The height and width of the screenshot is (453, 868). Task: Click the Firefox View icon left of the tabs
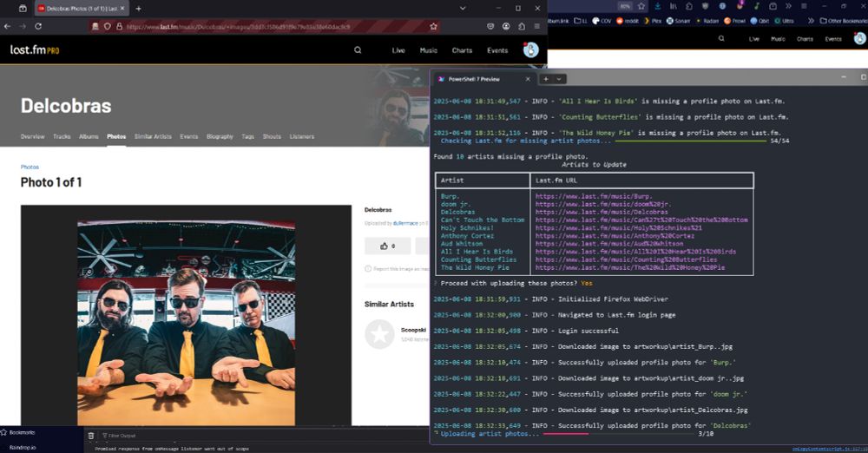point(23,9)
